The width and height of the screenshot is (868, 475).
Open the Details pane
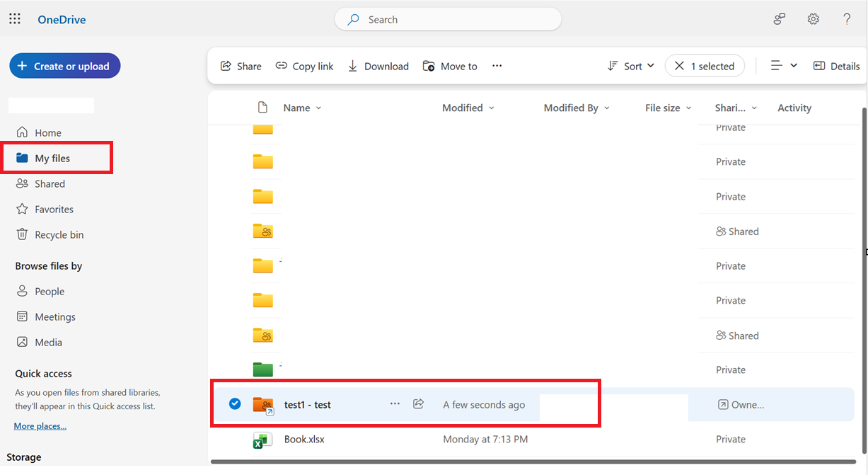point(837,66)
